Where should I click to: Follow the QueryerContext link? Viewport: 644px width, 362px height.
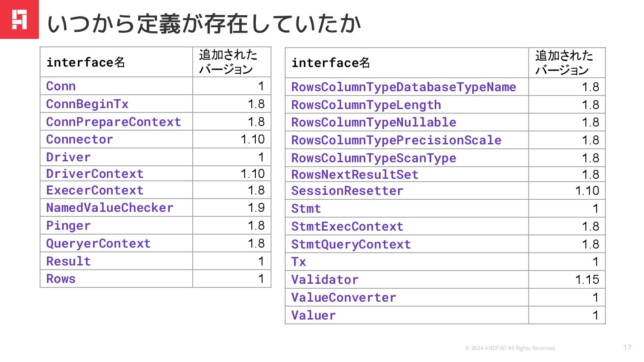pos(98,244)
